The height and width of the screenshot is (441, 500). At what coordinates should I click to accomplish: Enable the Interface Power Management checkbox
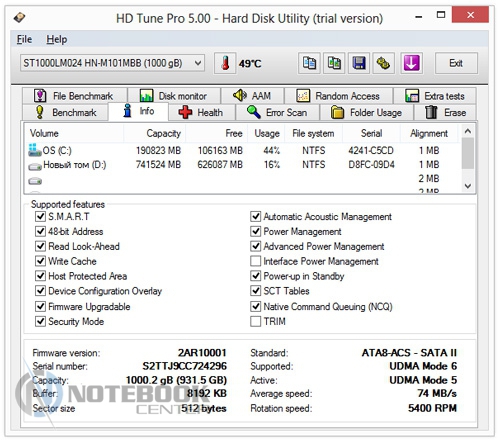tap(255, 261)
